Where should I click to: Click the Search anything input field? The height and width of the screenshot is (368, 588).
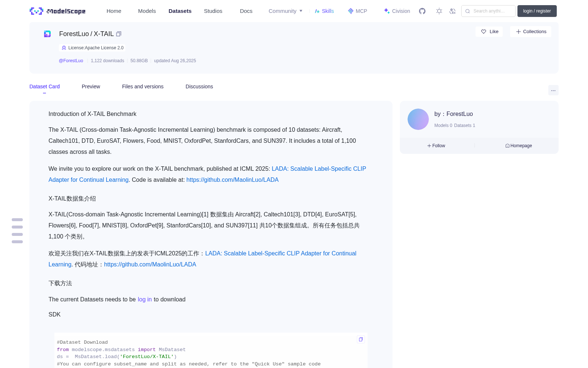pos(488,11)
